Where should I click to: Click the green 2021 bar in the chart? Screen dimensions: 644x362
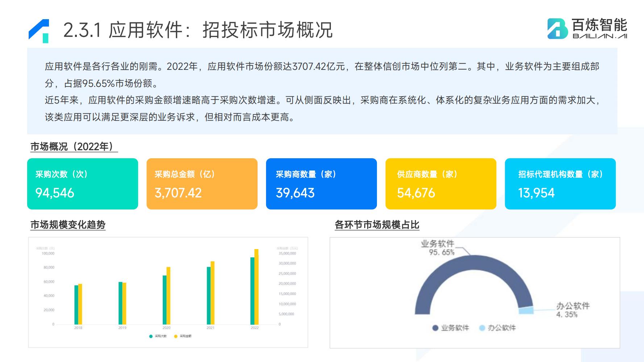point(209,296)
